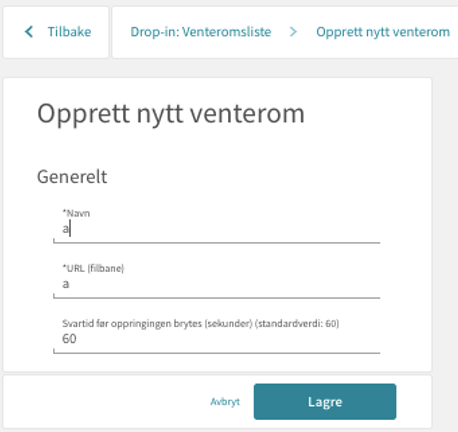This screenshot has width=458, height=432.
Task: Go back via the Tilbake text
Action: click(x=69, y=32)
